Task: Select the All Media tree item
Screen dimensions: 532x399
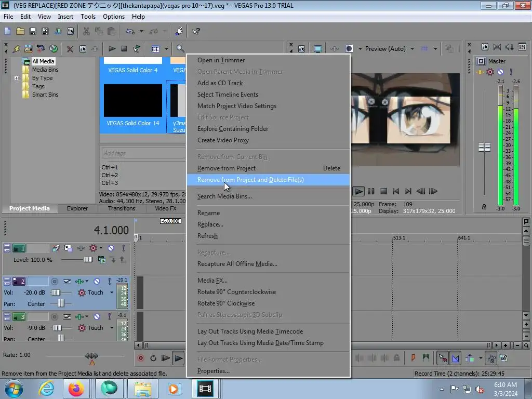Action: [43, 61]
